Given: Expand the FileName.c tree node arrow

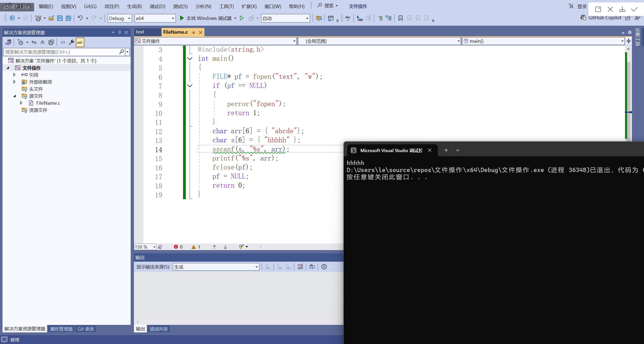Looking at the screenshot, I should (21, 103).
